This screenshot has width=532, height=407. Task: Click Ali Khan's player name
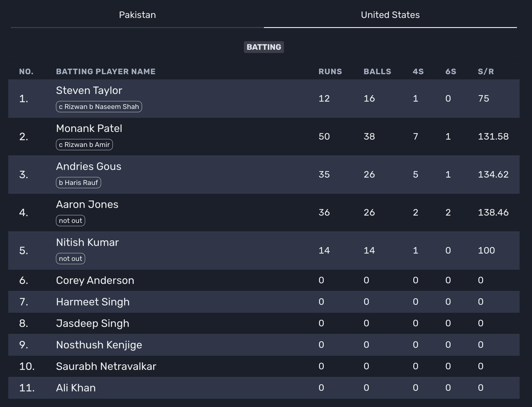pyautogui.click(x=76, y=388)
